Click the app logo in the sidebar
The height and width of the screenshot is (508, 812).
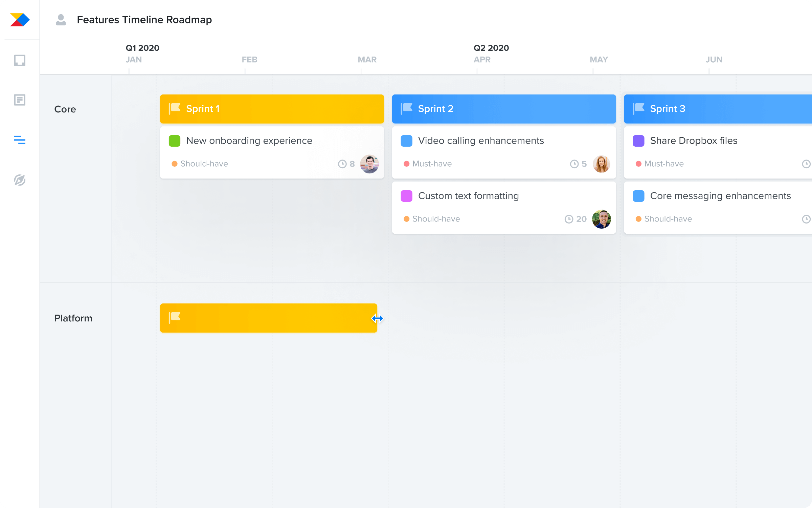[20, 20]
